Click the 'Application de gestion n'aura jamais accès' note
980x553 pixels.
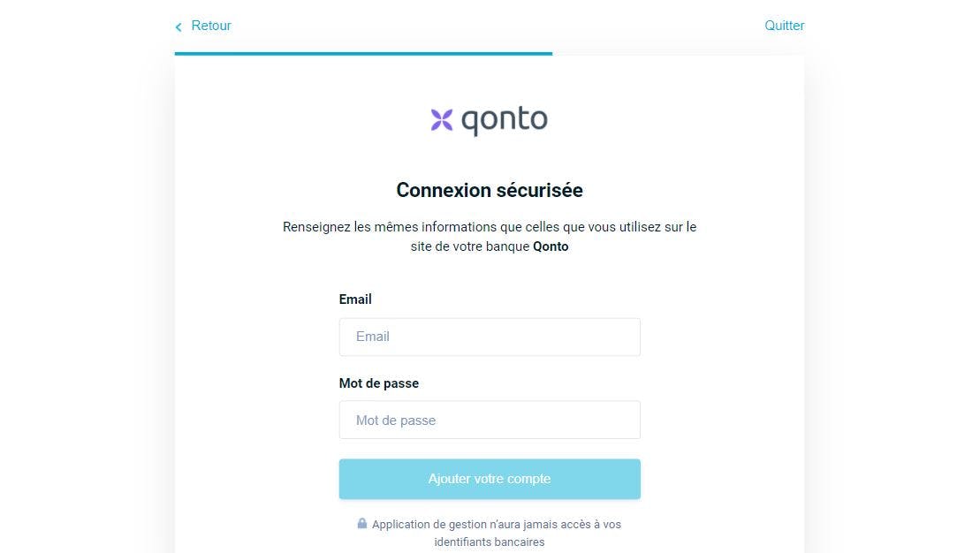tap(497, 524)
